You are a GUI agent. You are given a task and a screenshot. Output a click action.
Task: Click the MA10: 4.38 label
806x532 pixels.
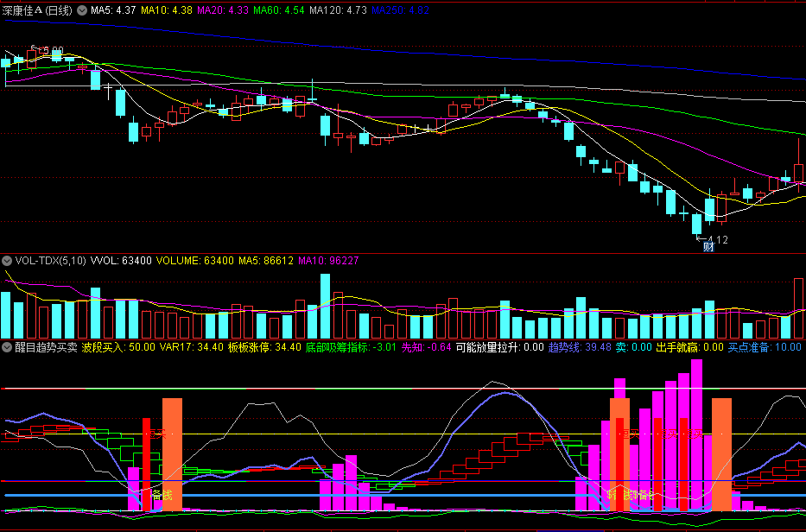167,10
